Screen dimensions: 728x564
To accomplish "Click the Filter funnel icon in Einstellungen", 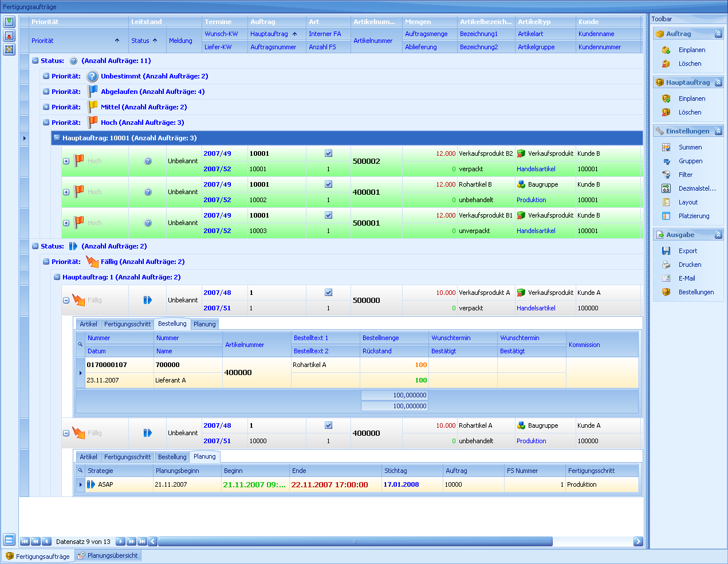I will click(x=666, y=175).
